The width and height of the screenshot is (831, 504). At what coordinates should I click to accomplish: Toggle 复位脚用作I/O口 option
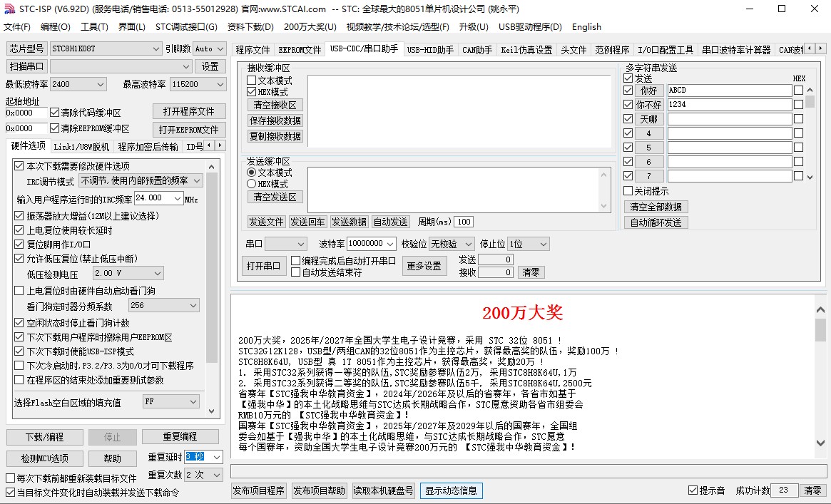point(19,245)
